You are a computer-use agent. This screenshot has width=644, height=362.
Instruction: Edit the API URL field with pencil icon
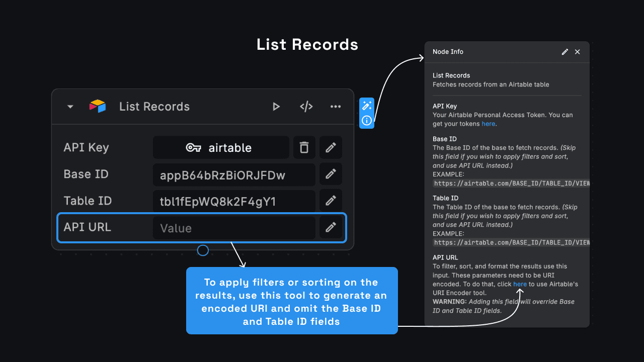[331, 228]
